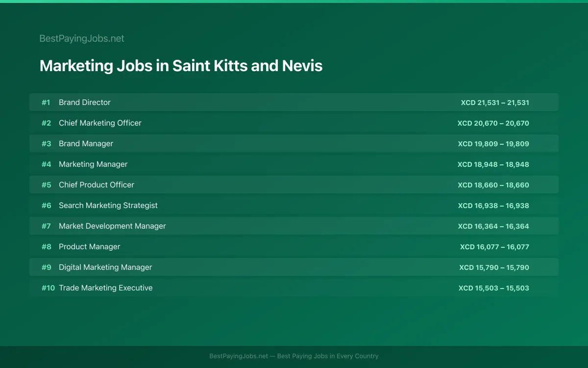Click the #2 rank number
This screenshot has height=368, width=588.
click(x=46, y=123)
